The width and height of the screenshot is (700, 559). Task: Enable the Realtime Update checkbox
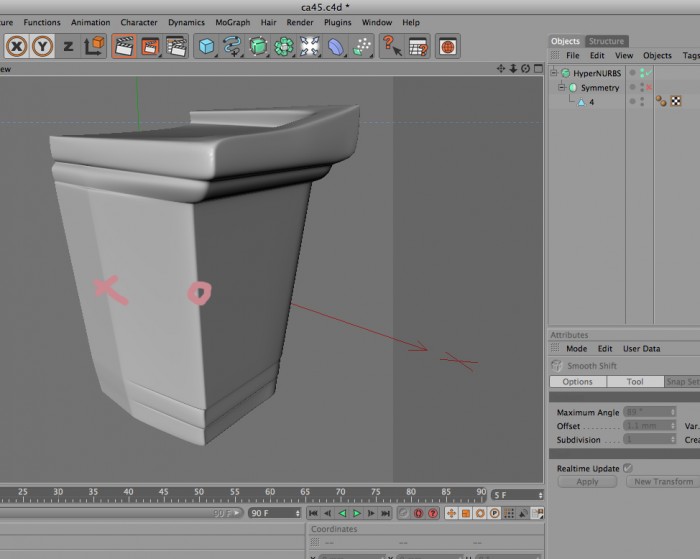point(628,468)
